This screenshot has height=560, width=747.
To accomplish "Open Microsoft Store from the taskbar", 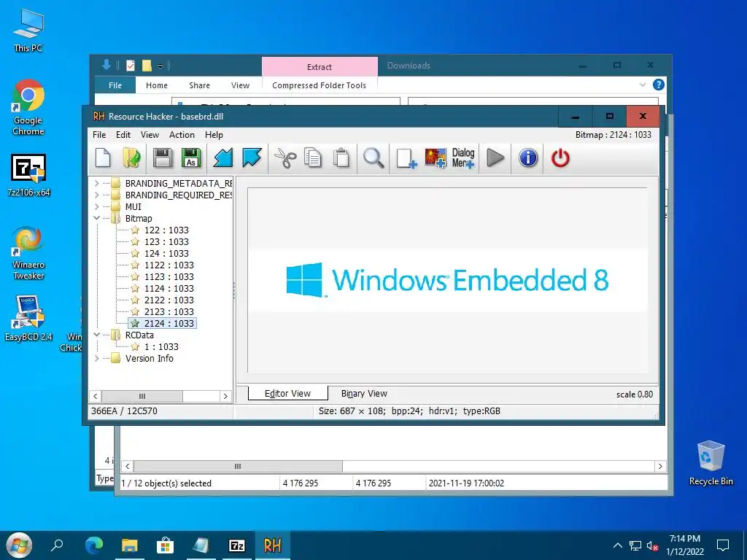I will tap(165, 545).
